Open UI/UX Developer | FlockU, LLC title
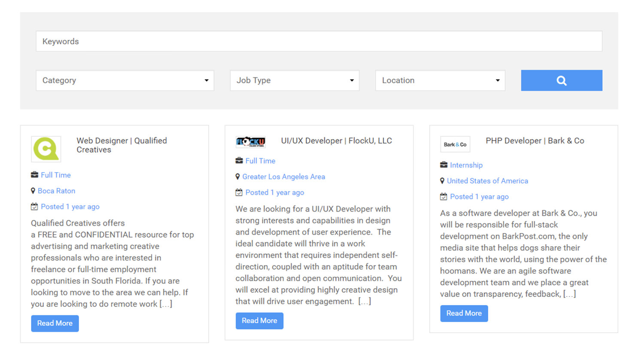 337,141
